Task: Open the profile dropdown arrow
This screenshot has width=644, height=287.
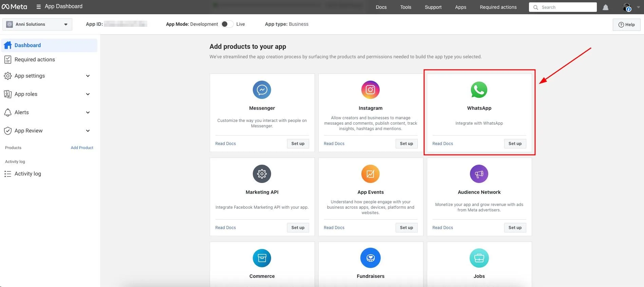Action: 638,7
